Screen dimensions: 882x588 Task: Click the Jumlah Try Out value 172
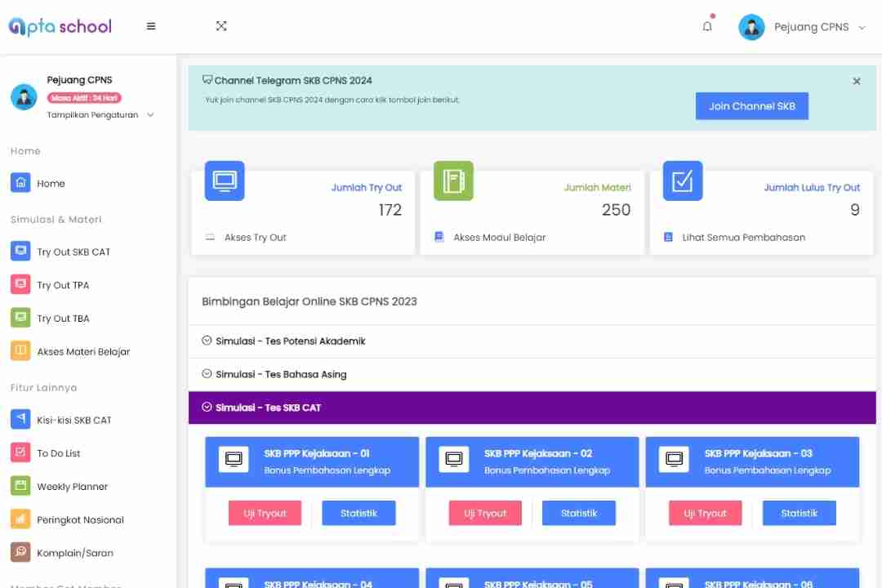[390, 210]
